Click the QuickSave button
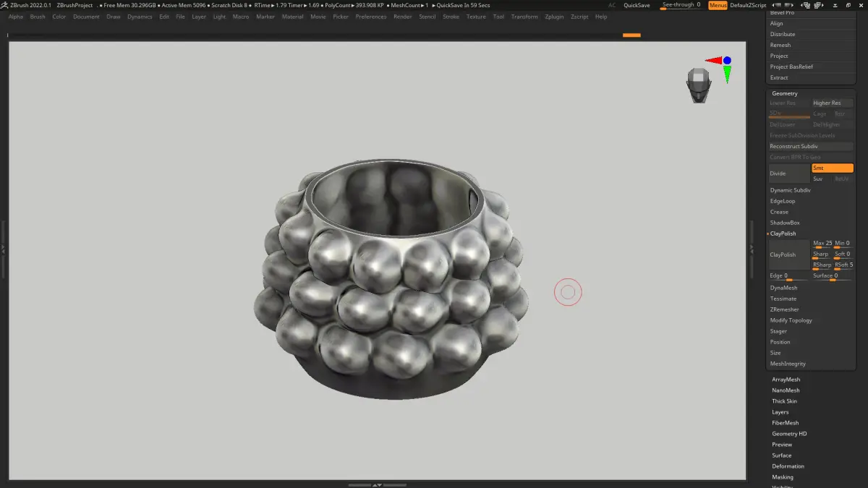This screenshot has width=868, height=488. [x=637, y=5]
